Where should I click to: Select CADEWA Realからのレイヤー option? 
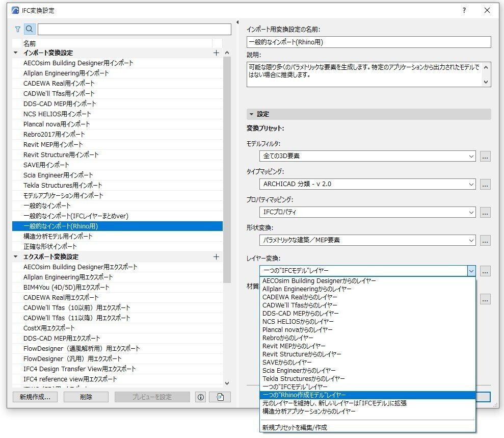367,297
